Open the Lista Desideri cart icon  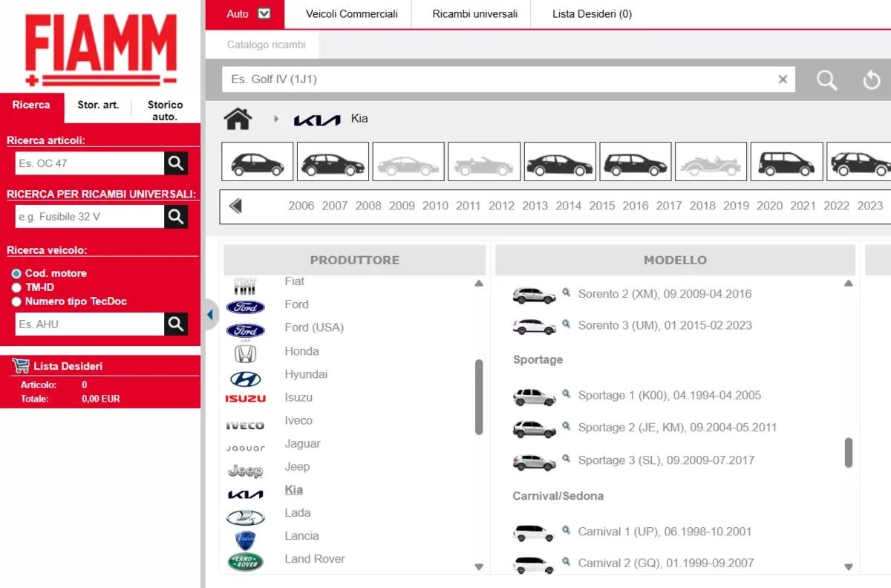point(20,366)
